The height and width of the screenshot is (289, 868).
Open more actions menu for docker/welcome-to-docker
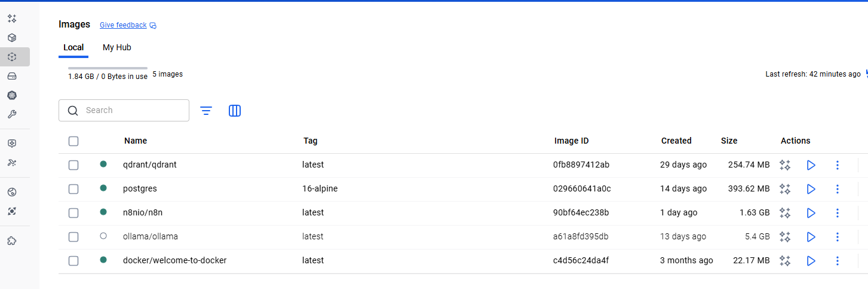click(x=837, y=261)
